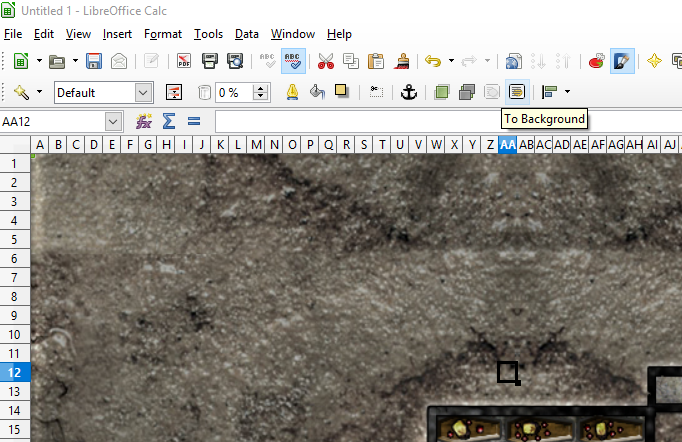Click the Select All corner box
Image resolution: width=682 pixels, height=442 pixels.
(x=15, y=144)
